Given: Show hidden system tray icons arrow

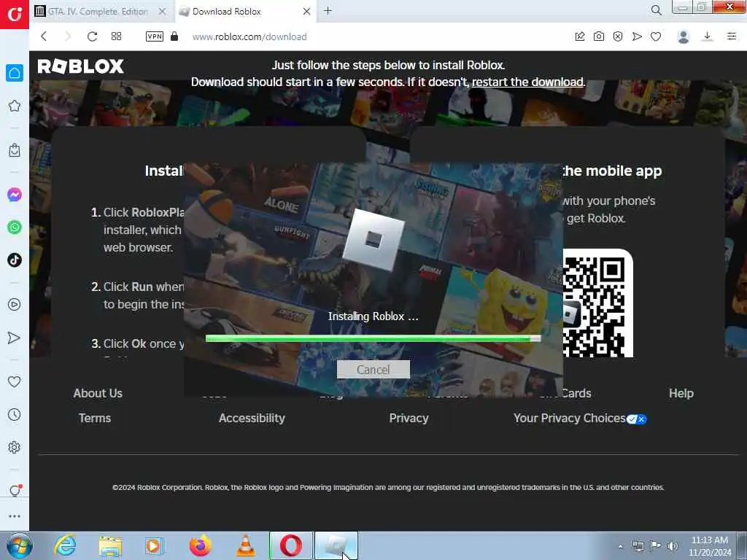Looking at the screenshot, I should (620, 546).
